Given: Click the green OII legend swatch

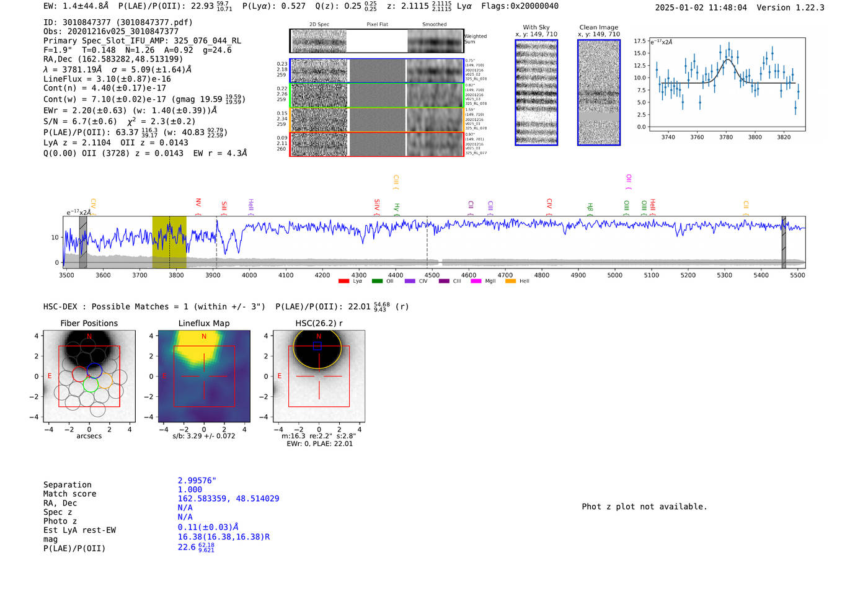Looking at the screenshot, I should click(377, 281).
